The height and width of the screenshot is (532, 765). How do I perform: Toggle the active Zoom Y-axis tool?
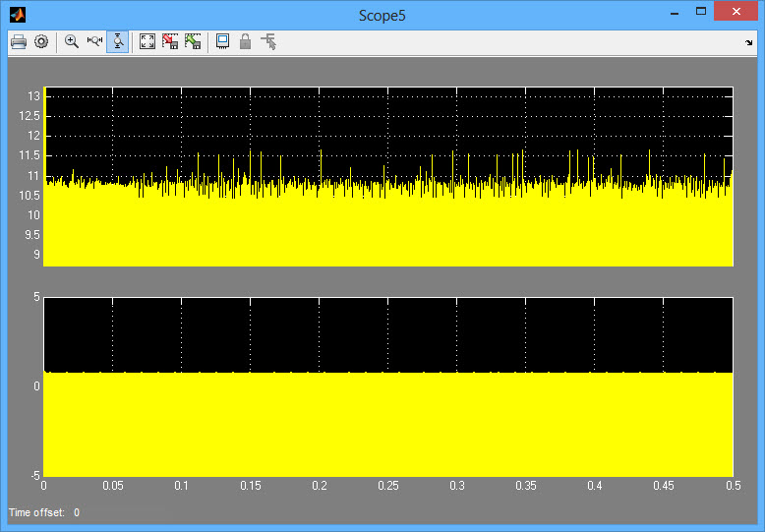(117, 41)
